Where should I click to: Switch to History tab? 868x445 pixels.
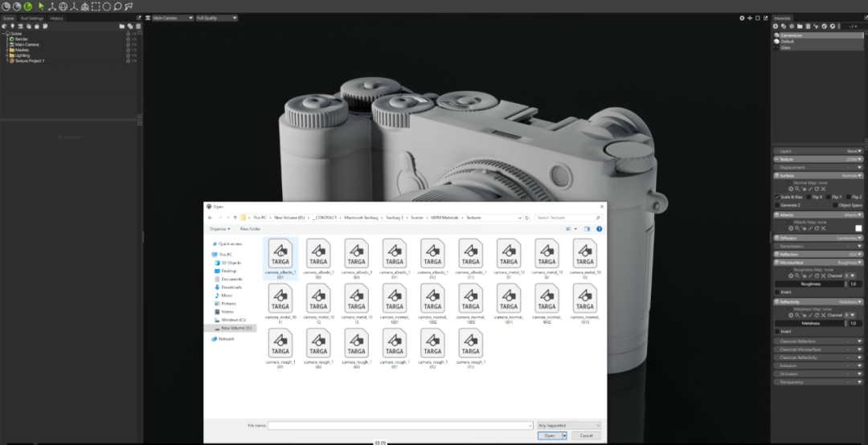56,18
